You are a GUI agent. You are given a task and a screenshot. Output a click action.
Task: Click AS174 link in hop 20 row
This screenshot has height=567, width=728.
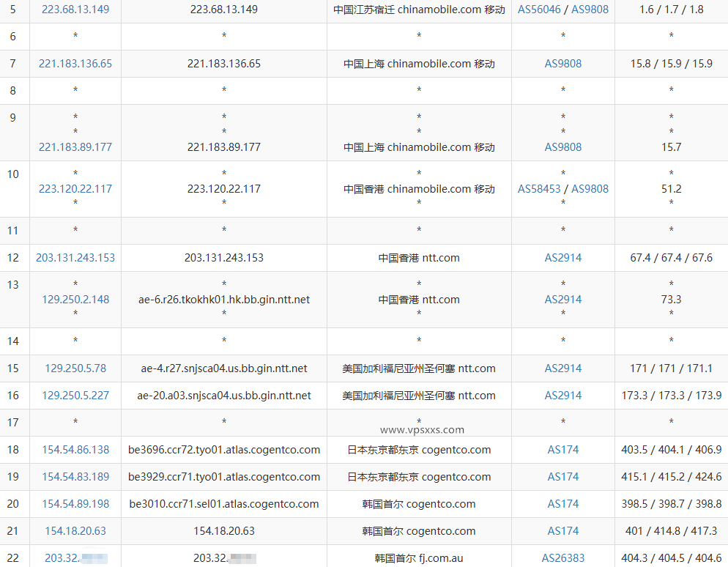[562, 504]
